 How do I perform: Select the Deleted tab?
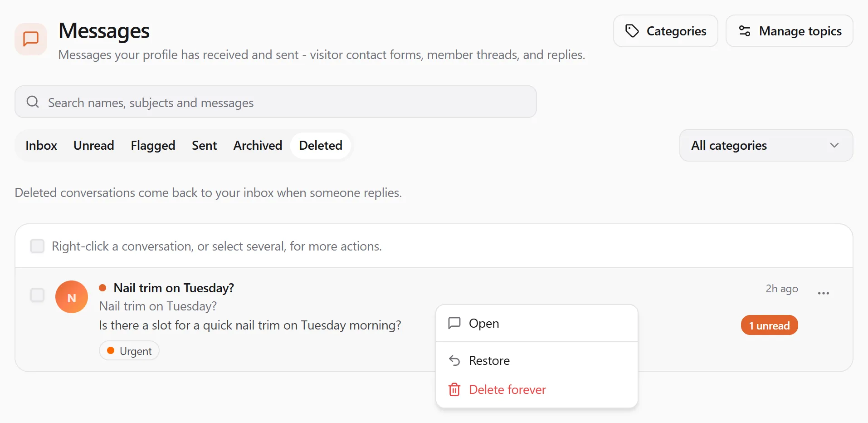point(321,145)
